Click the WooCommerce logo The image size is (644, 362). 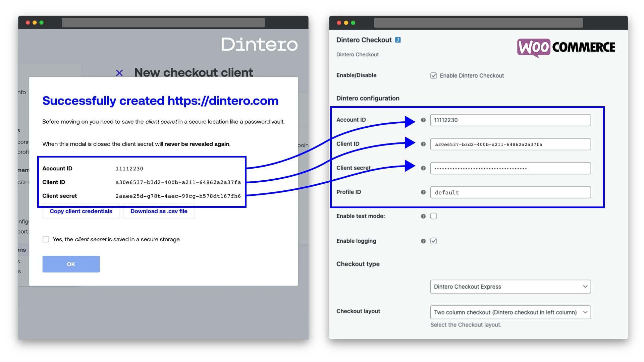(566, 47)
